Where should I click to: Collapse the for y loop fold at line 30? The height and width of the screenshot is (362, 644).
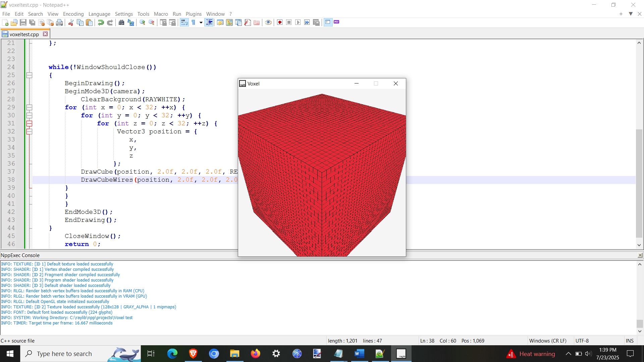click(x=30, y=115)
